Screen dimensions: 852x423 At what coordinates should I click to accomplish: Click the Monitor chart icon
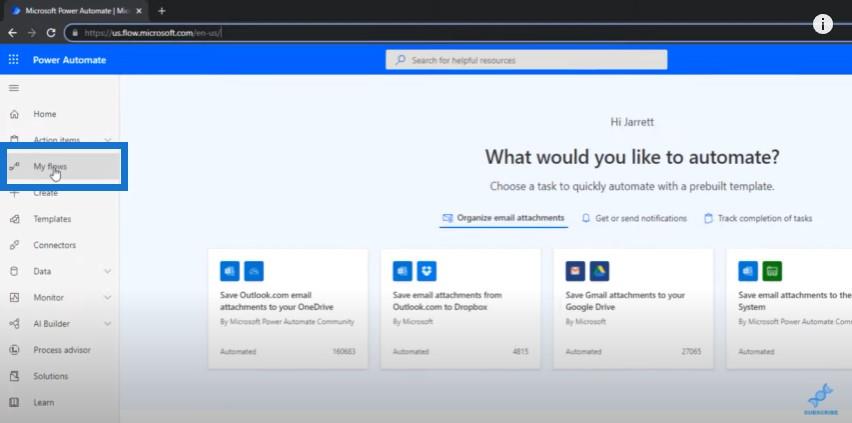click(15, 297)
